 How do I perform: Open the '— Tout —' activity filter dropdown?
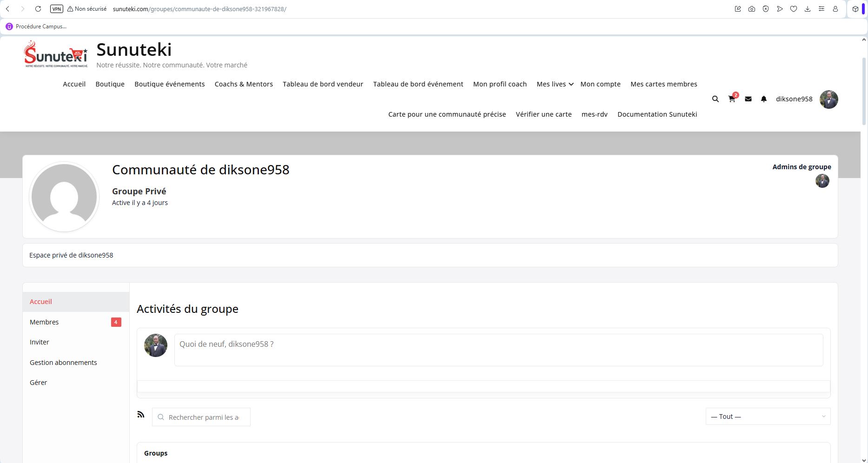[768, 417]
